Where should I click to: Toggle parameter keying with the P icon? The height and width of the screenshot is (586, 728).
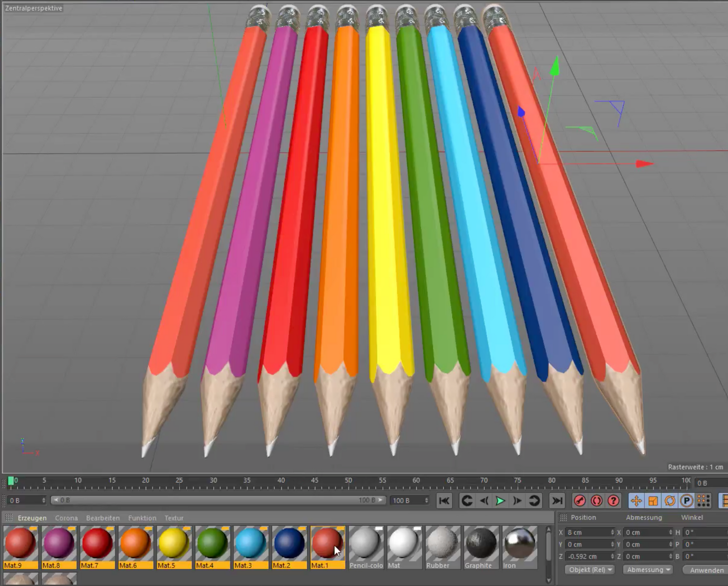pos(687,501)
